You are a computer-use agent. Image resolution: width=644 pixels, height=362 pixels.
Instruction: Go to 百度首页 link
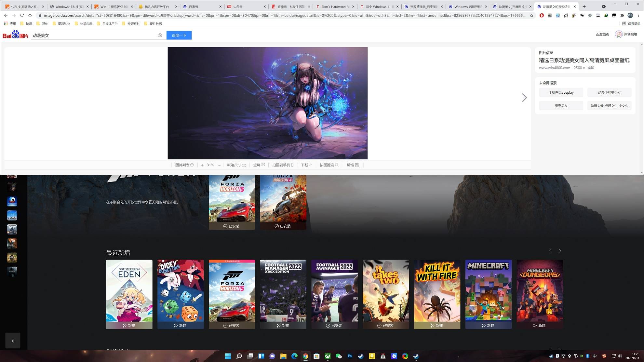(602, 34)
